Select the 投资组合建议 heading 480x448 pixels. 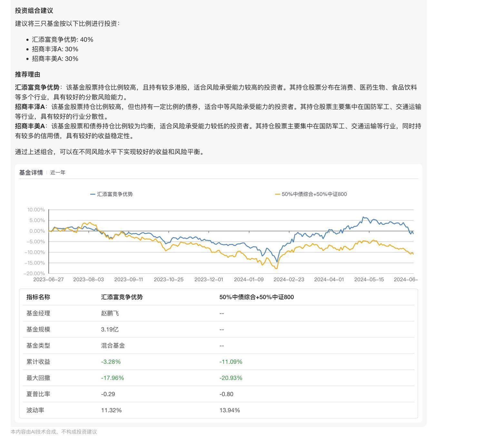coord(34,11)
